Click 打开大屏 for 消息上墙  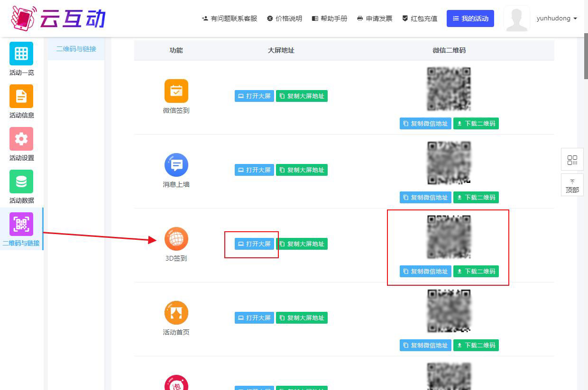pyautogui.click(x=254, y=170)
